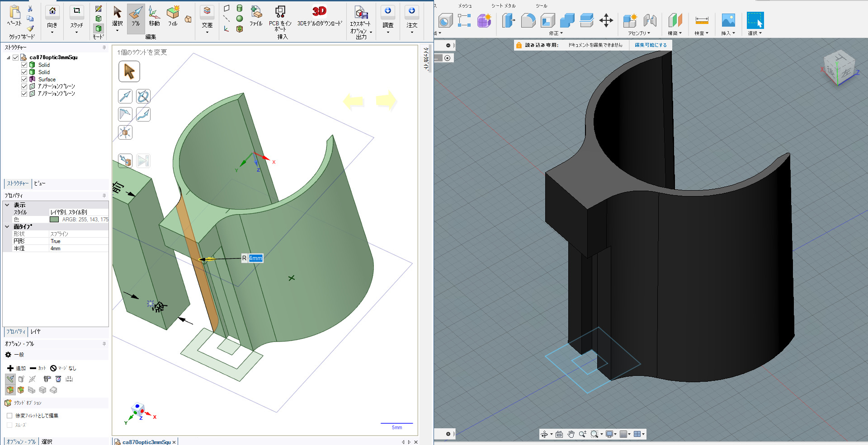
Task: Collapse the ca870optic3mmSqu tree node
Action: 8,57
